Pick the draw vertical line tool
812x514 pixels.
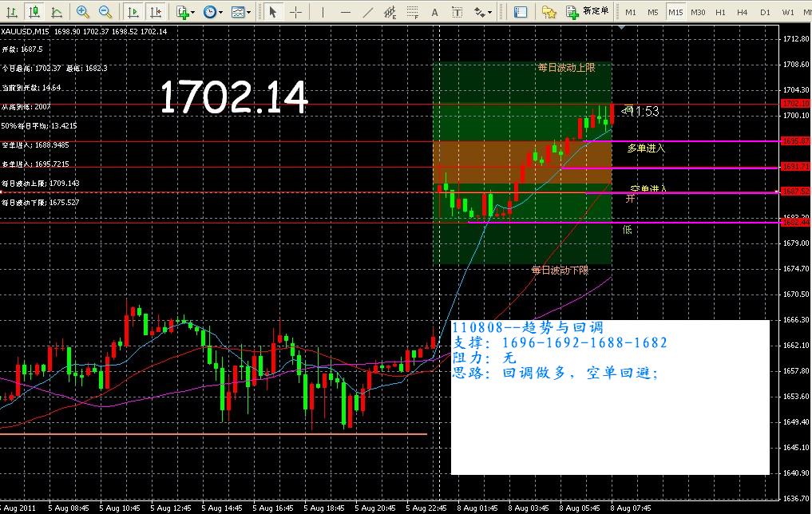(323, 12)
